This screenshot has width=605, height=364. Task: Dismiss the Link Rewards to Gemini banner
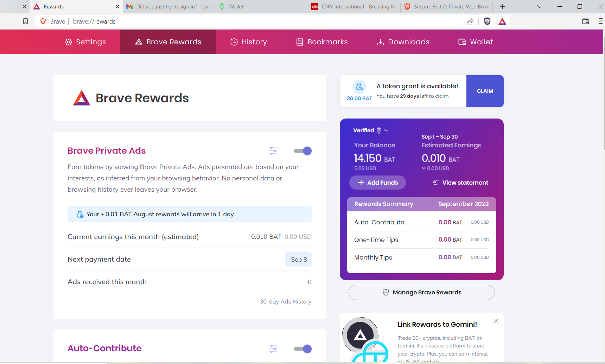click(x=496, y=321)
